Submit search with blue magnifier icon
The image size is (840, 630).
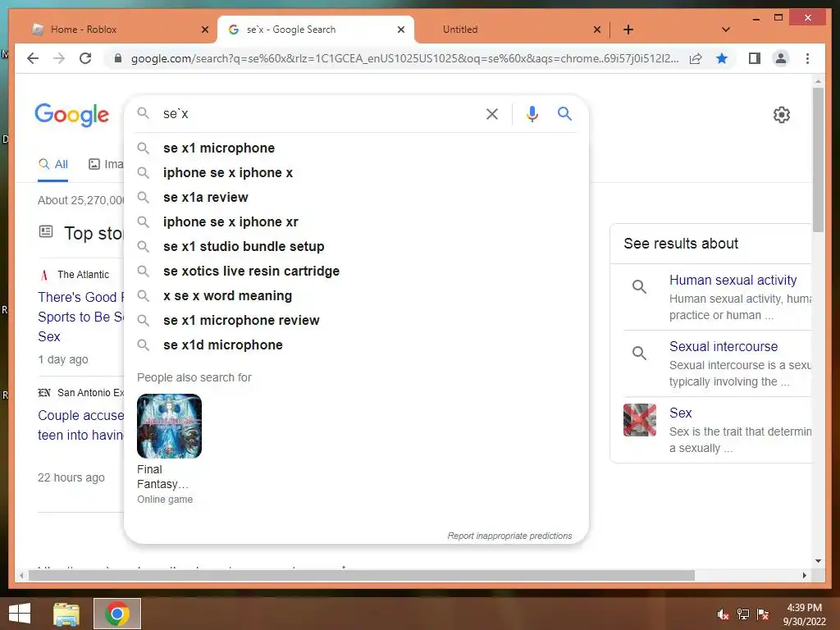click(x=564, y=113)
